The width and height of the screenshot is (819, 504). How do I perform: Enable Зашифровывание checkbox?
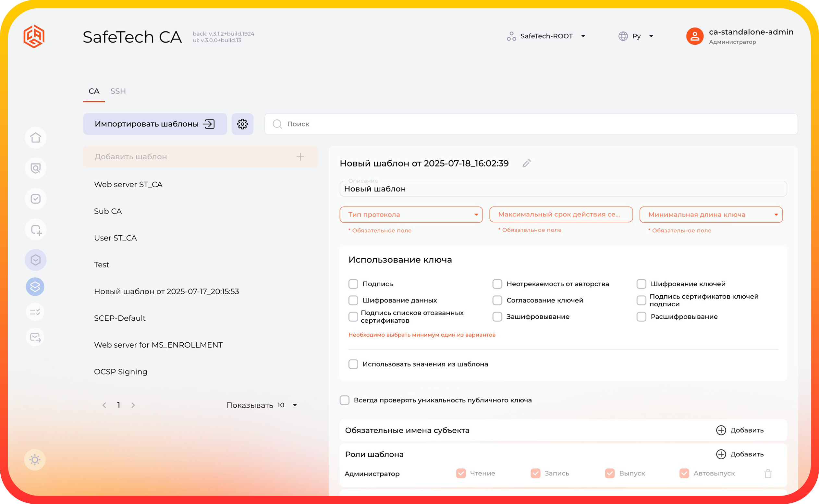coord(497,317)
